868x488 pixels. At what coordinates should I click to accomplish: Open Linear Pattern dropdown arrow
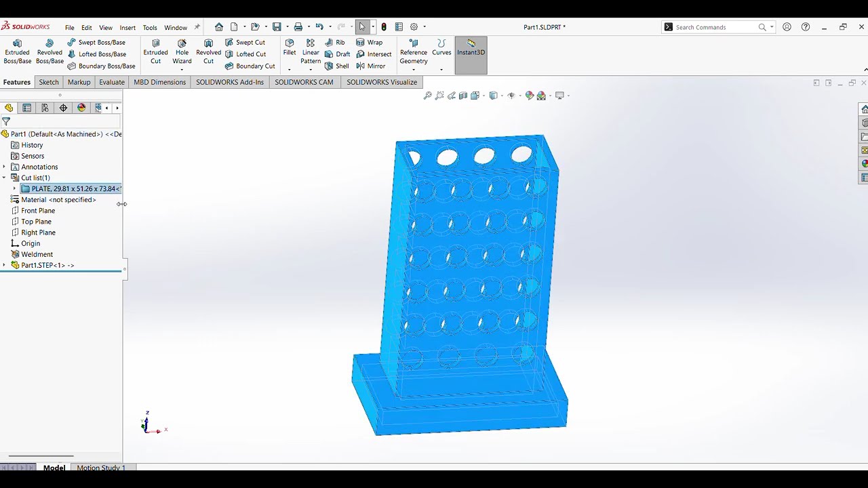(311, 69)
